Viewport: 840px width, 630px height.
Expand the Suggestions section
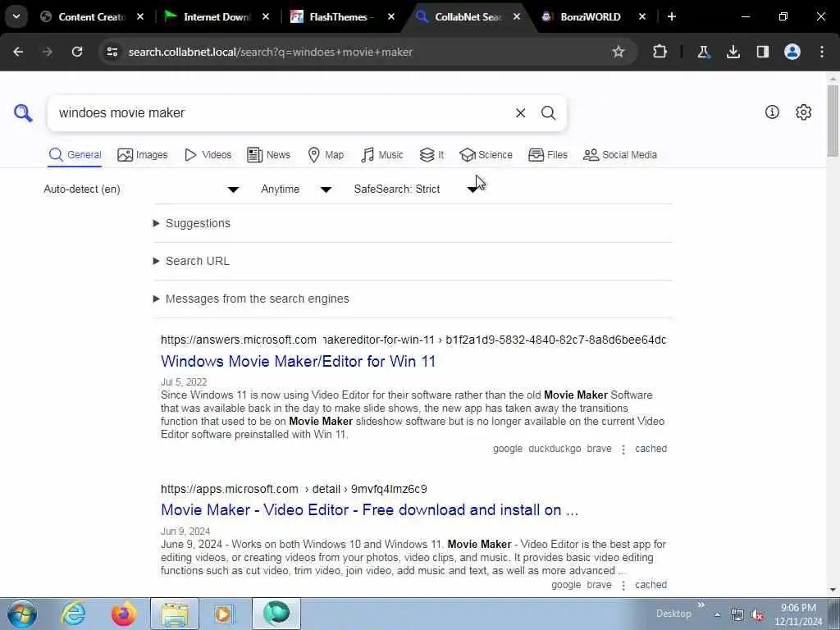192,223
